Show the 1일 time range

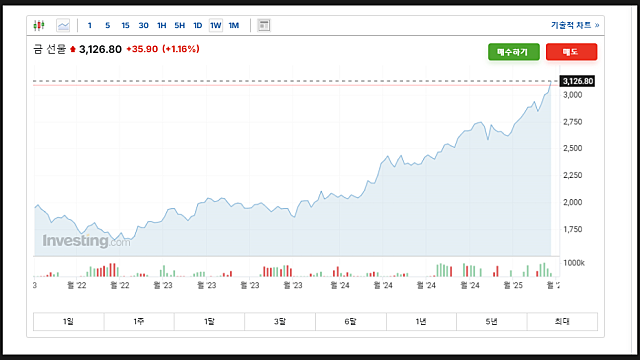pos(68,322)
